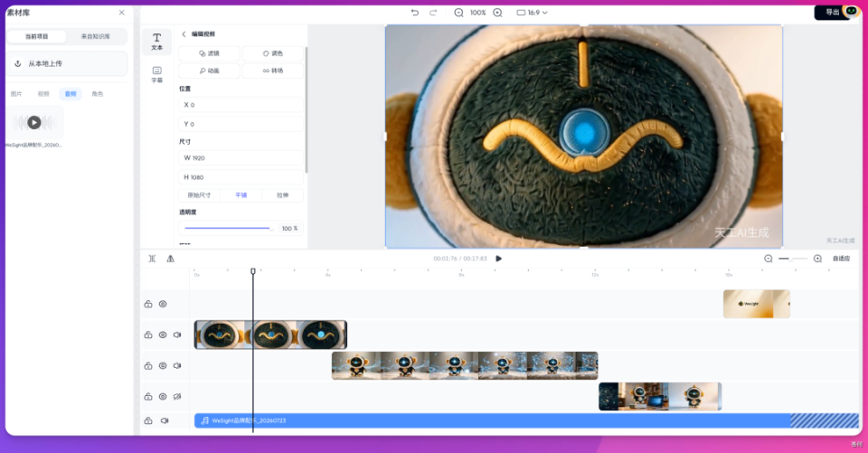Open the 转场 transition options
The image size is (868, 453).
point(273,71)
